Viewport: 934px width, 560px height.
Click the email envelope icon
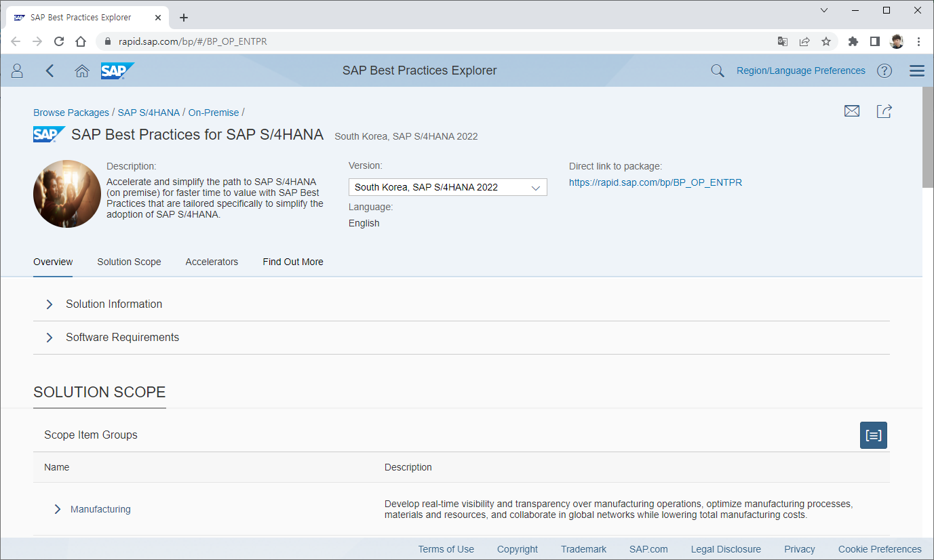[852, 111]
